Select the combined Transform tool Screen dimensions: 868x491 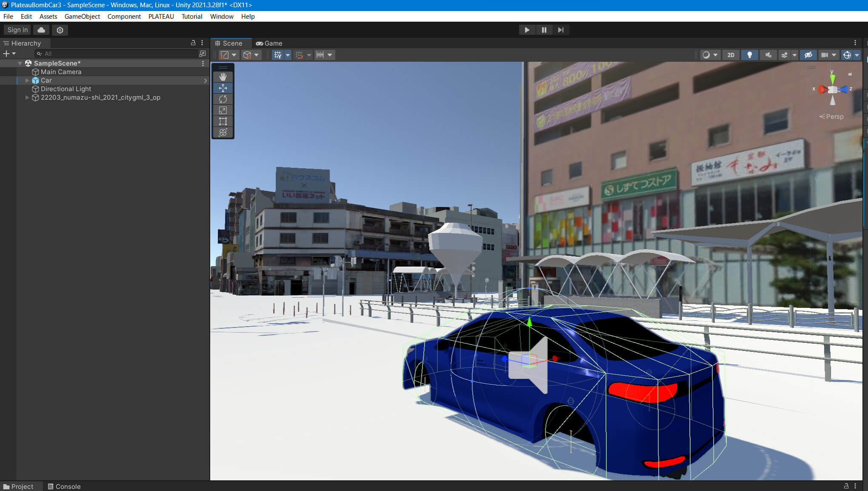(223, 132)
